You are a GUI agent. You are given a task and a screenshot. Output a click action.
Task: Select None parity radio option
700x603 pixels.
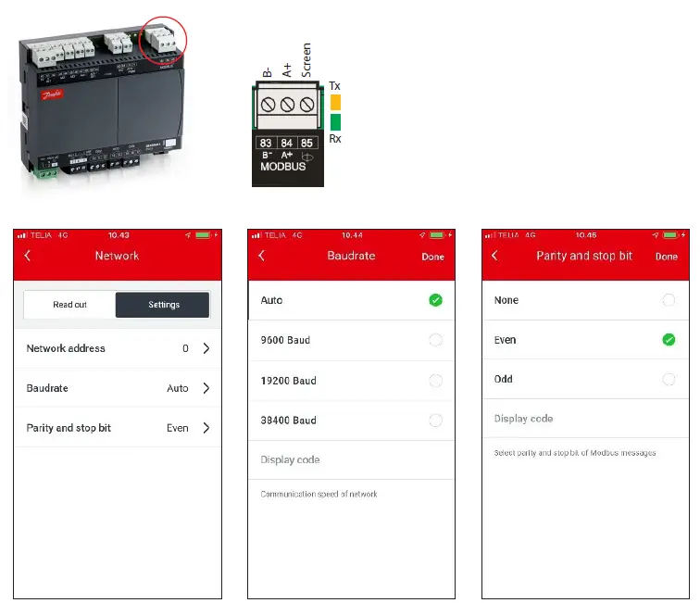[669, 300]
